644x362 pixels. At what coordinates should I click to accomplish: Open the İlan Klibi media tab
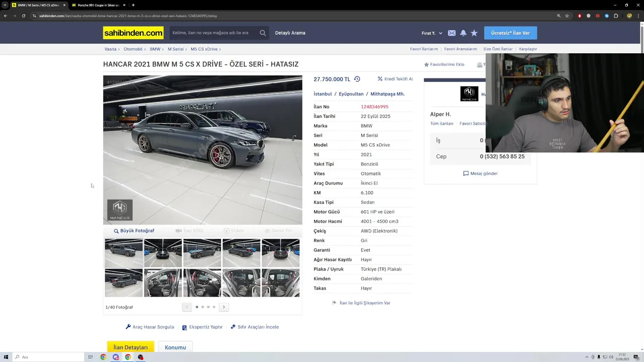(x=189, y=231)
